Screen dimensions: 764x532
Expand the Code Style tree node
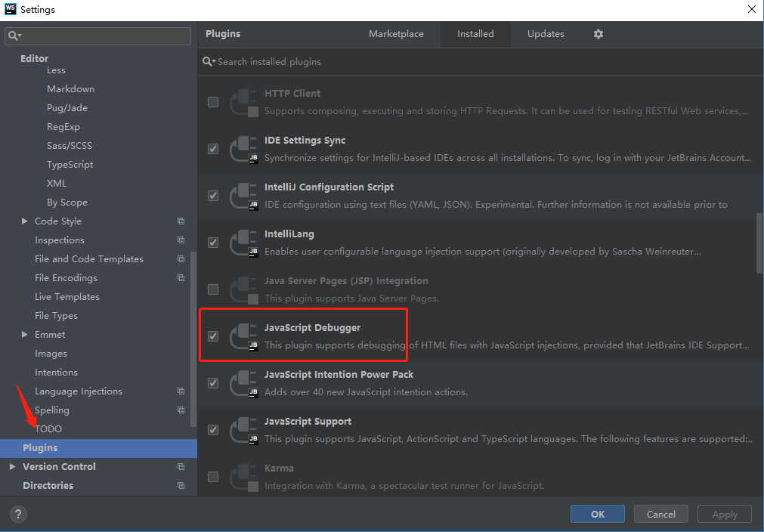[24, 221]
